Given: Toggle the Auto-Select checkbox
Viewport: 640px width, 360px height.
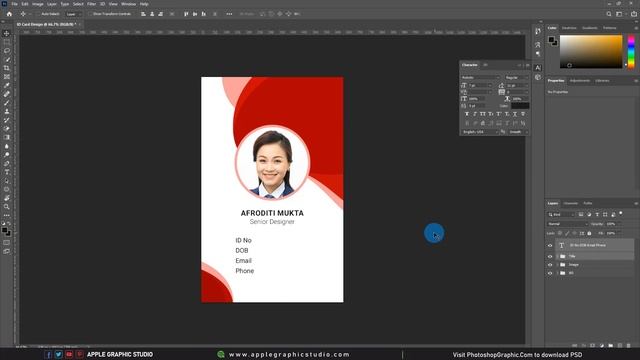Looking at the screenshot, I should click(x=38, y=14).
